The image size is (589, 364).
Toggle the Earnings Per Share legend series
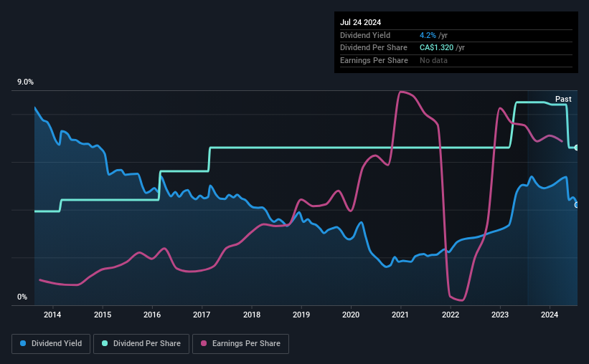(240, 344)
